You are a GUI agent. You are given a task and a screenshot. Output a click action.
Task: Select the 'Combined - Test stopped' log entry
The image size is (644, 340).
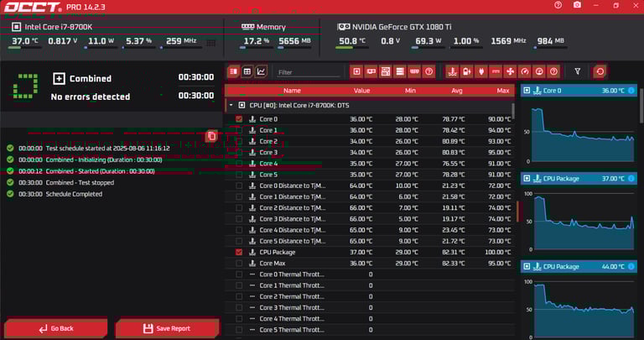[80, 182]
